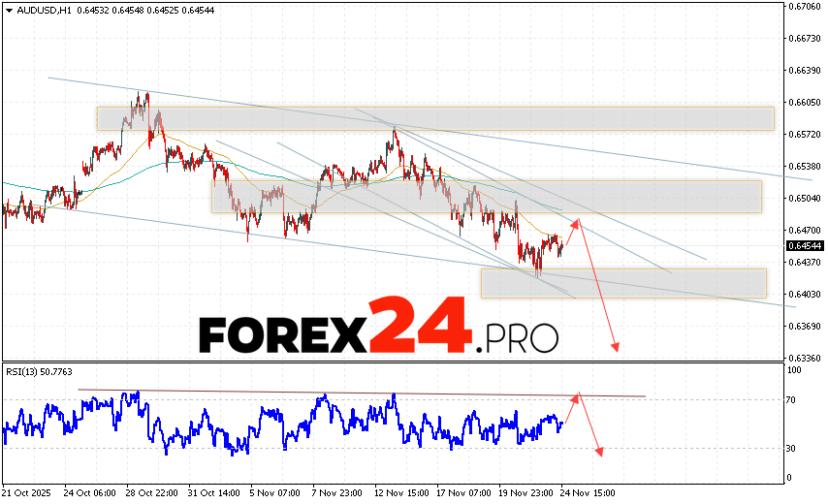Select the red RSI resistance trendline
This screenshot has height=504, width=828.
tap(359, 393)
